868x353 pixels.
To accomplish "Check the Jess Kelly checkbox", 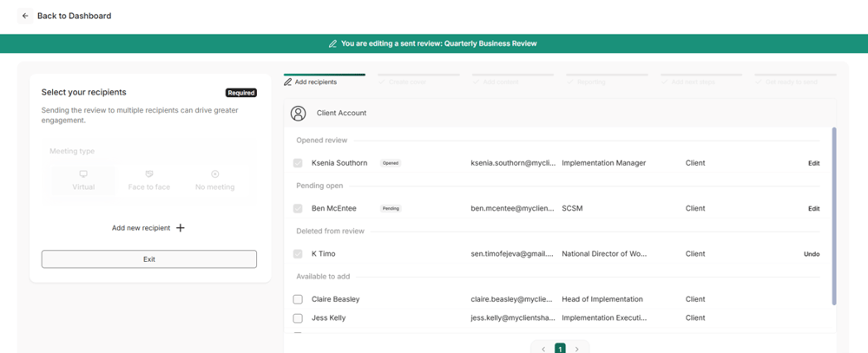I will coord(298,318).
